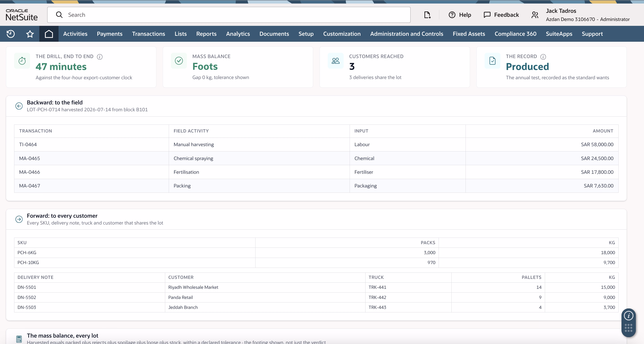The width and height of the screenshot is (644, 344).
Task: Click the stopwatch icon on drill card
Action: [22, 61]
